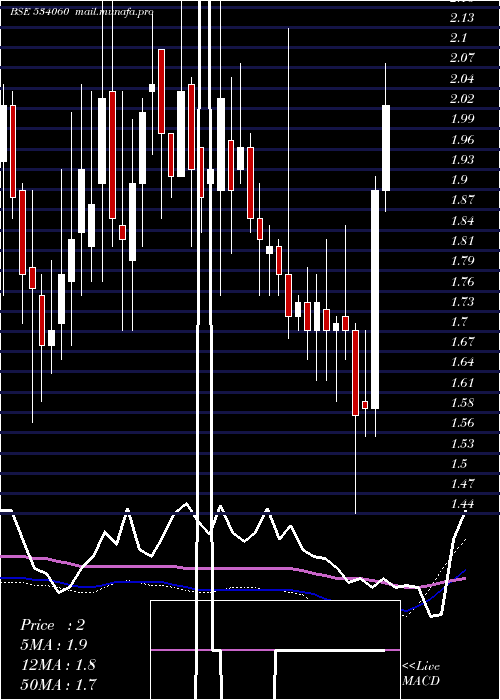
Task: Select the 1.53 price axis label
Action: coord(462,444)
